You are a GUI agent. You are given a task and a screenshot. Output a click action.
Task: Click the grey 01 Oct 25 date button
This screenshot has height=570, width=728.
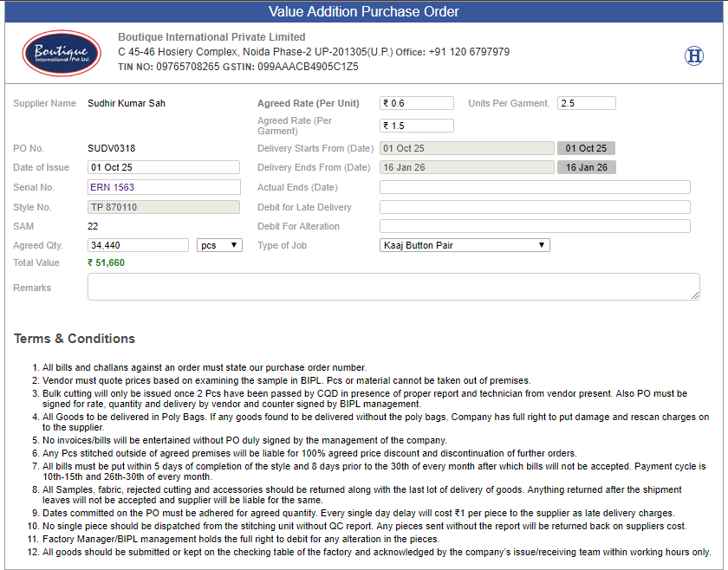587,148
